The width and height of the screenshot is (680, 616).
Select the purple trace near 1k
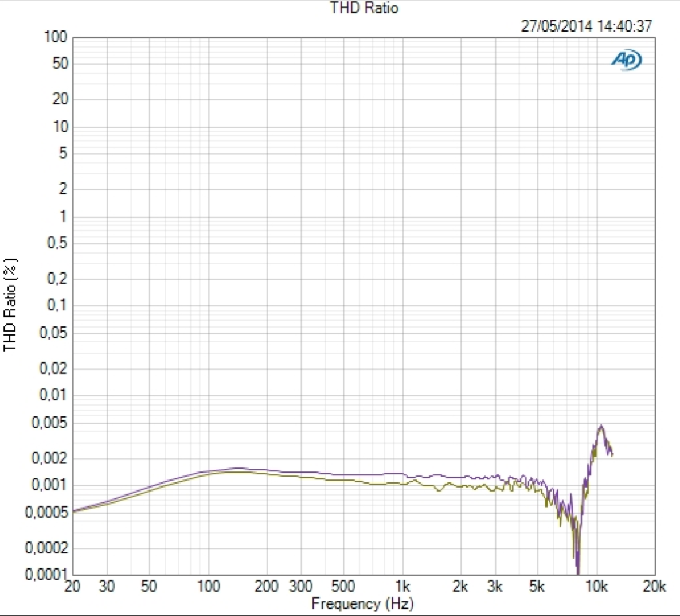[402, 474]
